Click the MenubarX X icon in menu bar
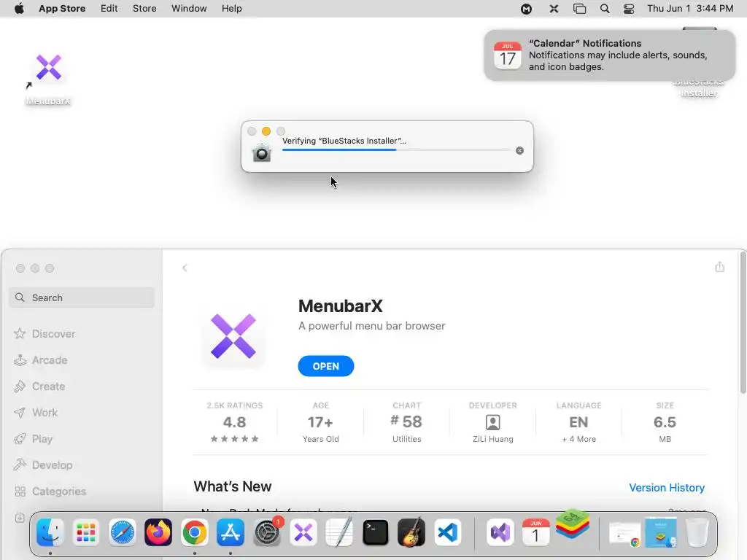Image resolution: width=747 pixels, height=560 pixels. click(554, 9)
